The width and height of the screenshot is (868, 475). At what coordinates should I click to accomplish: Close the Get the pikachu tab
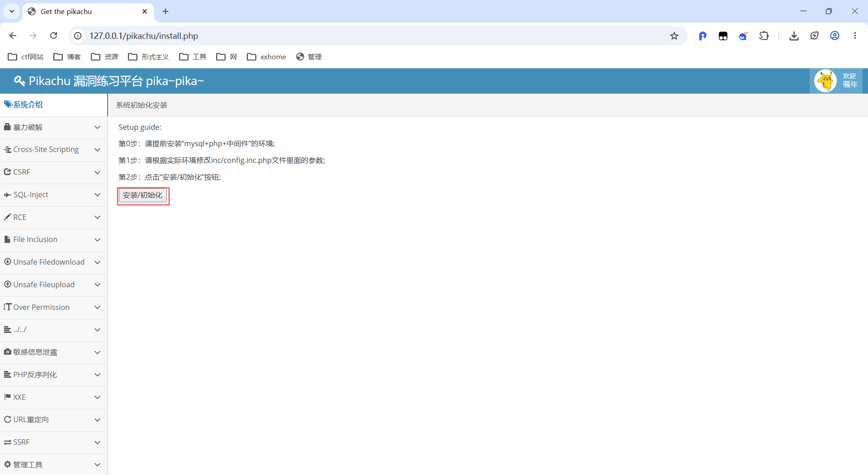(x=145, y=11)
